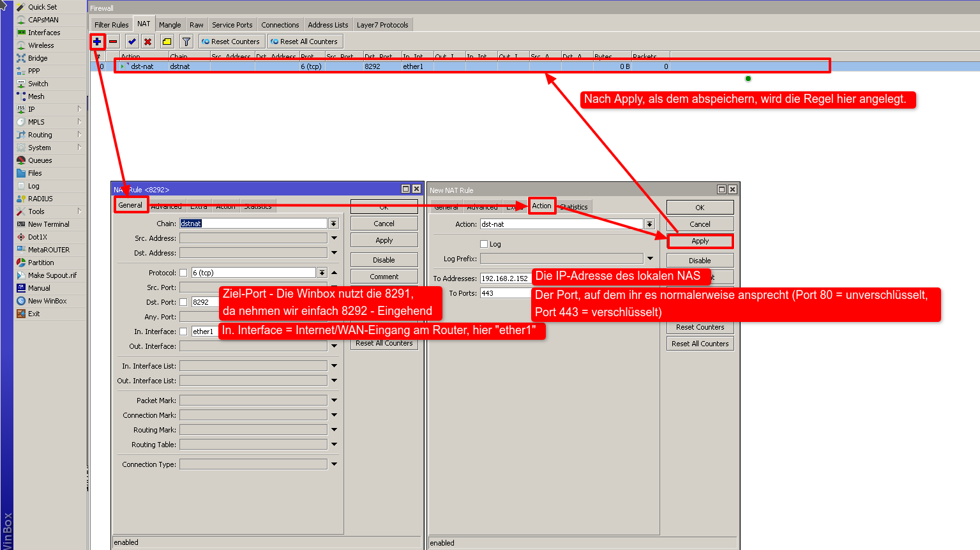Screen dimensions: 980x550
Task: Switch to the Filter Rules tab
Action: point(112,25)
